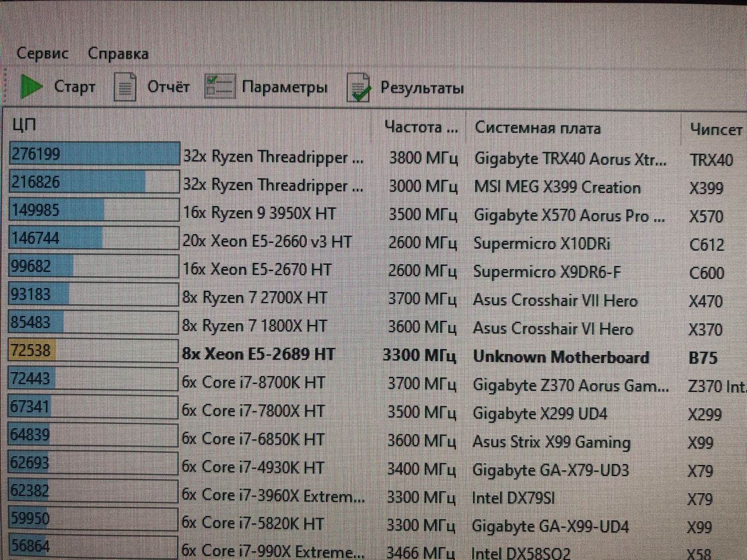747x560 pixels.
Task: Open the Справка menu
Action: [118, 54]
